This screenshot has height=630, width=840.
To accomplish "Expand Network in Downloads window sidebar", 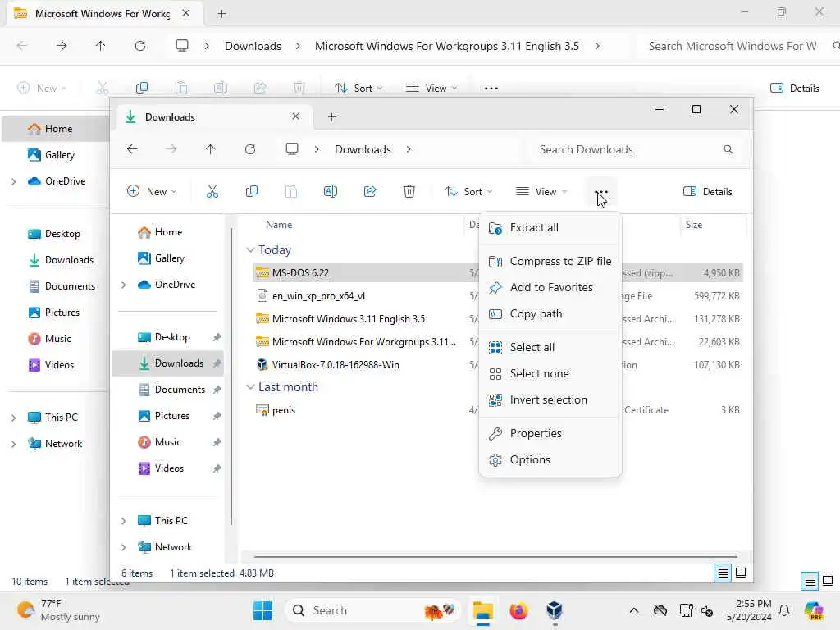I will click(x=124, y=547).
